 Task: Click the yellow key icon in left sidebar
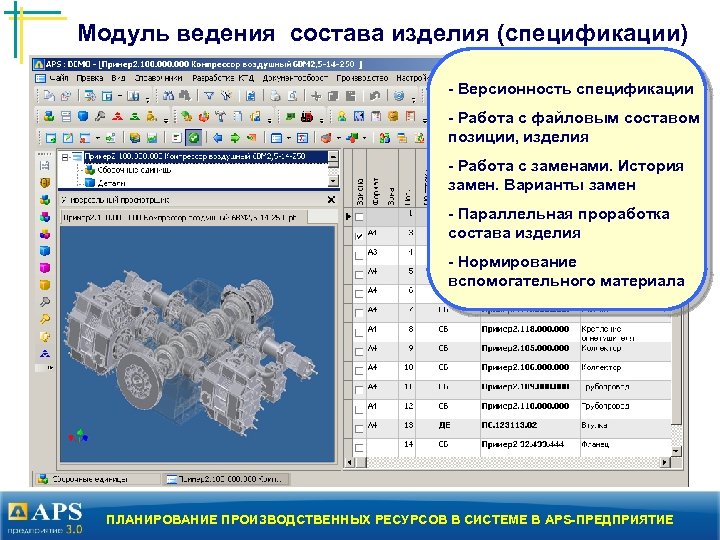point(45,319)
